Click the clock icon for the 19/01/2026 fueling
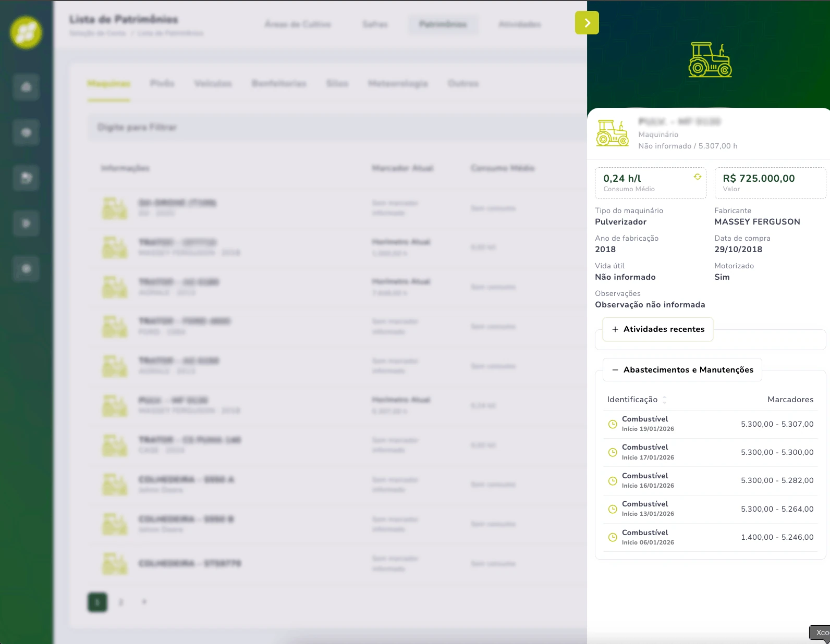This screenshot has height=644, width=830. (613, 424)
